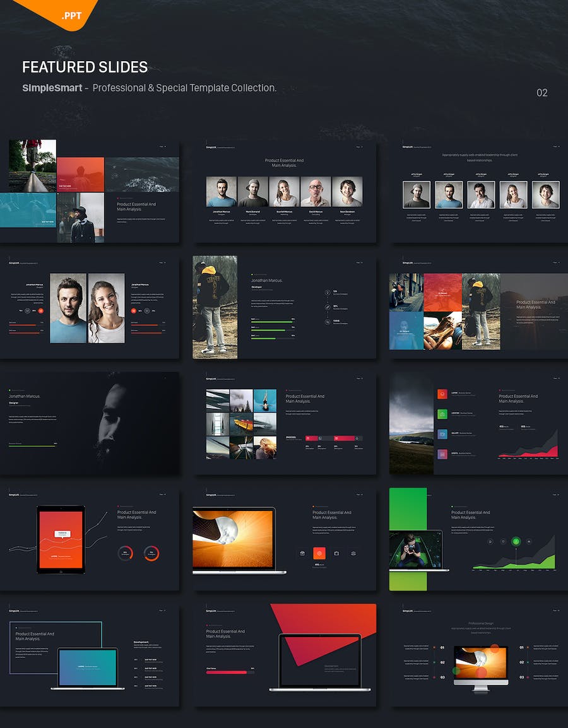Screen dimensions: 568x728
Task: Click the iMac mockup on Professional Design slide
Action: 480,662
